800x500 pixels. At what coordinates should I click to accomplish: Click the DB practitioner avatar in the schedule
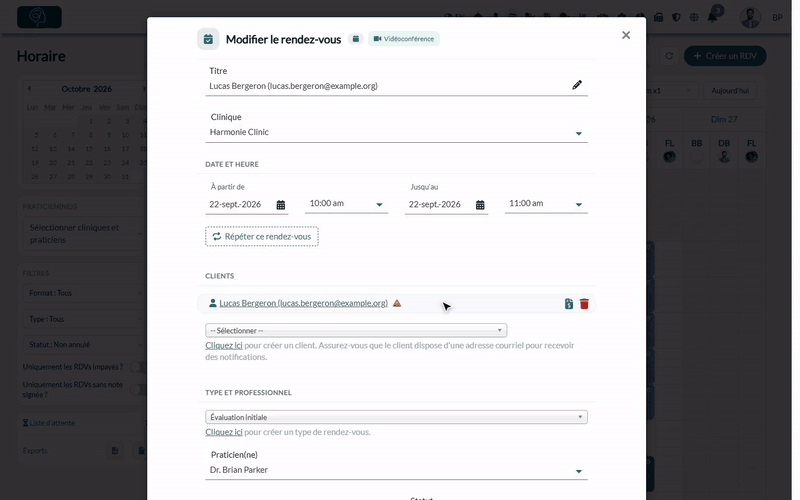pos(724,157)
